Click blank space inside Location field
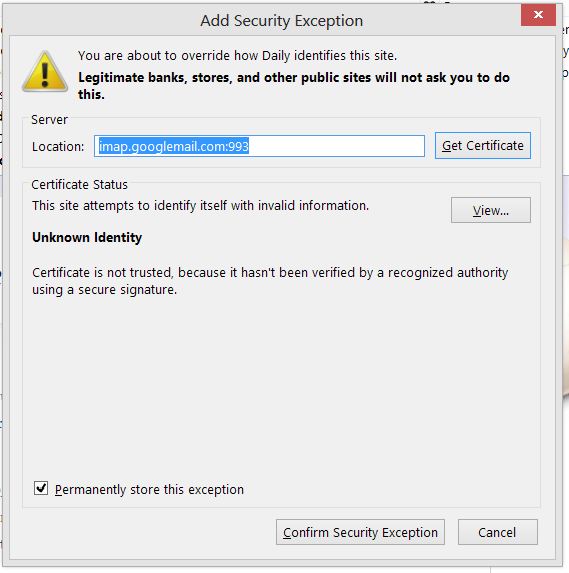Viewport: 569px width, 573px height. tap(336, 146)
